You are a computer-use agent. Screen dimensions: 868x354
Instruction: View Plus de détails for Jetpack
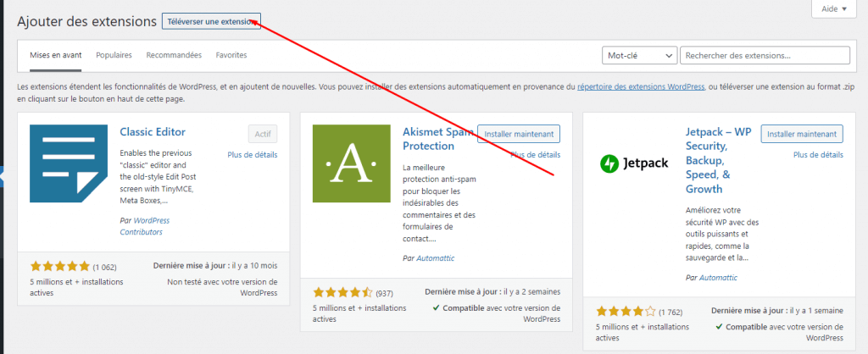[x=818, y=155]
